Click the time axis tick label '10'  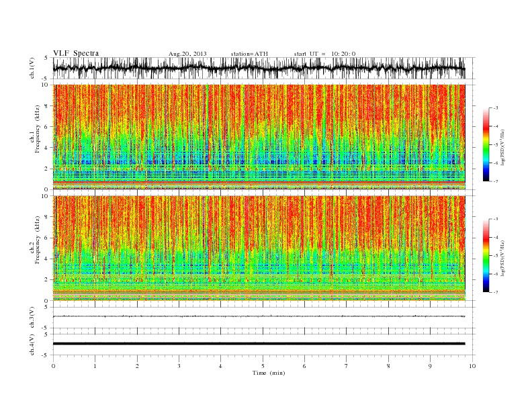[472, 366]
